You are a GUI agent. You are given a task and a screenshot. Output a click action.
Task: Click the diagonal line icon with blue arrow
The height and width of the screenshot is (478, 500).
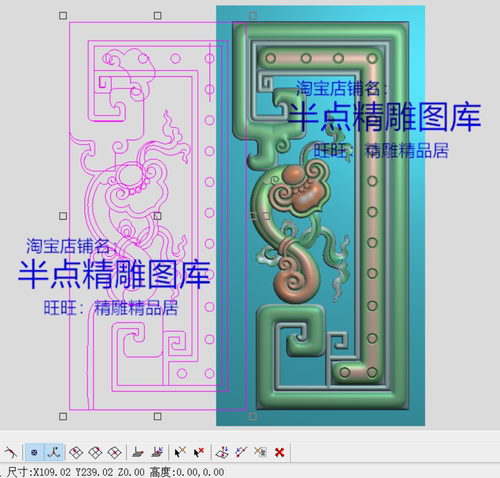pyautogui.click(x=241, y=452)
